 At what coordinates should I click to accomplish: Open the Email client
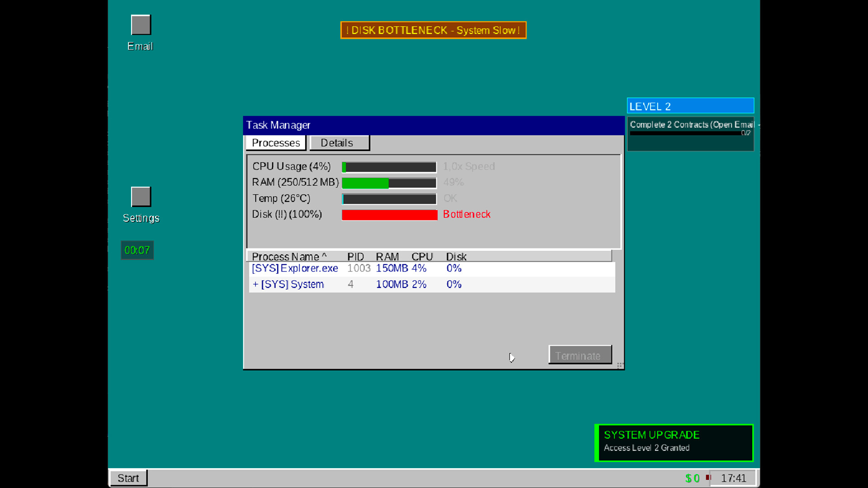coord(140,24)
